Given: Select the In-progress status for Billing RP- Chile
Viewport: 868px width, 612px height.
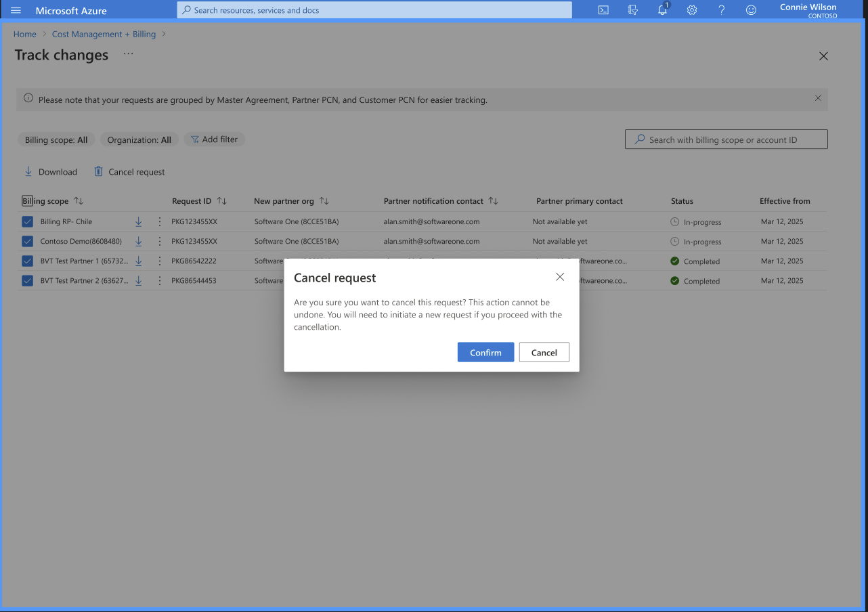Looking at the screenshot, I should (x=696, y=222).
